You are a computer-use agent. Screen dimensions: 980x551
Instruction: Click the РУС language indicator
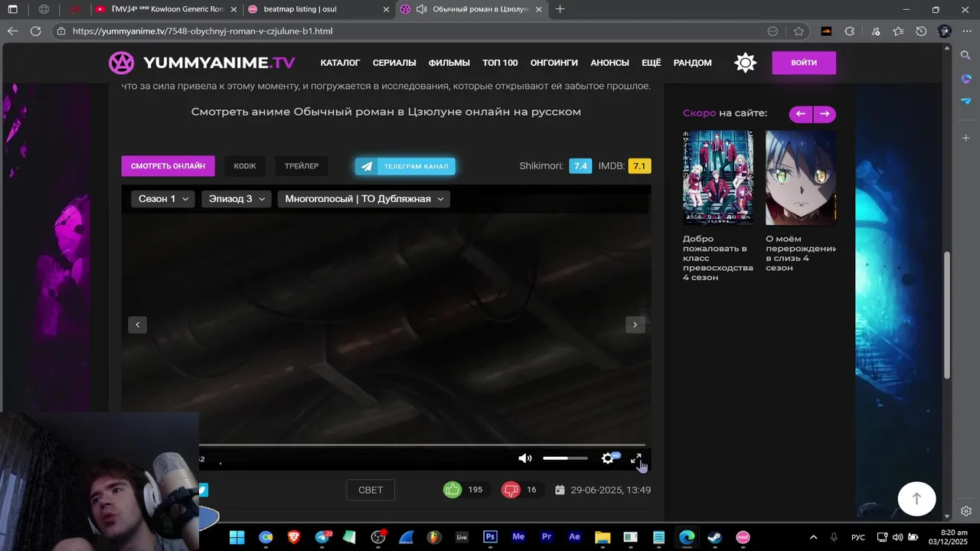coord(858,537)
